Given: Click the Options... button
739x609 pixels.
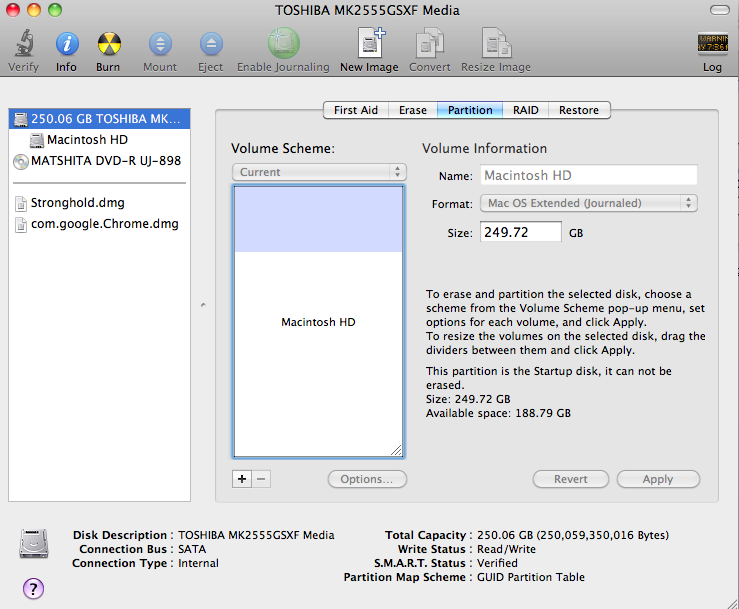Looking at the screenshot, I should click(367, 479).
